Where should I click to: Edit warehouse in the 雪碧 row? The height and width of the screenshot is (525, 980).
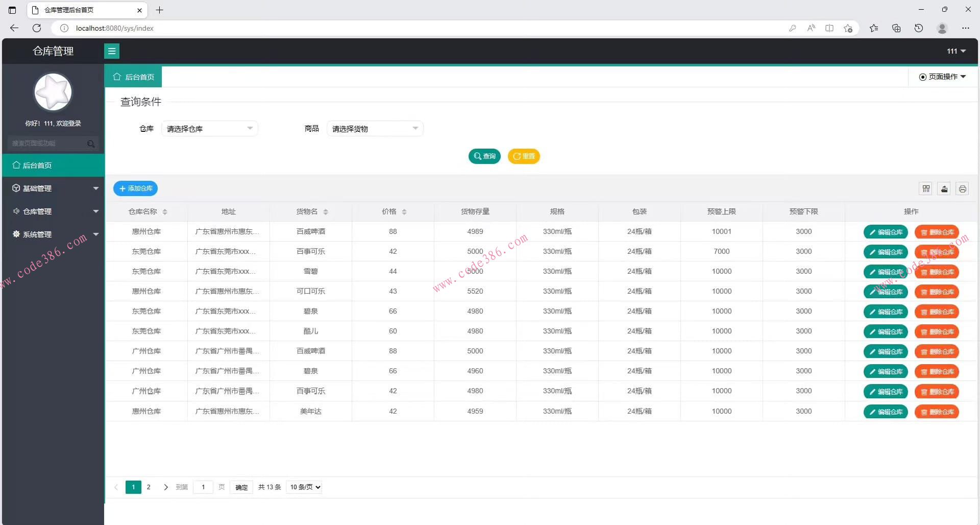(886, 272)
